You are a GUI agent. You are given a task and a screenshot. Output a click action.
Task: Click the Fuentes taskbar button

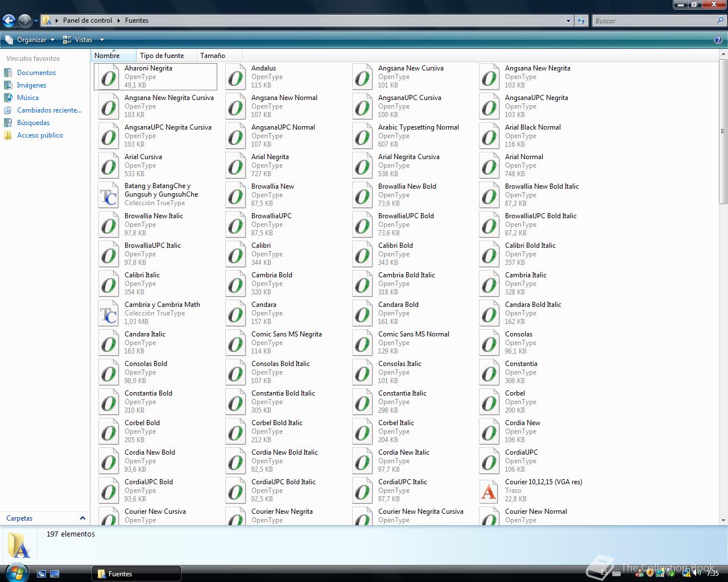click(x=136, y=573)
